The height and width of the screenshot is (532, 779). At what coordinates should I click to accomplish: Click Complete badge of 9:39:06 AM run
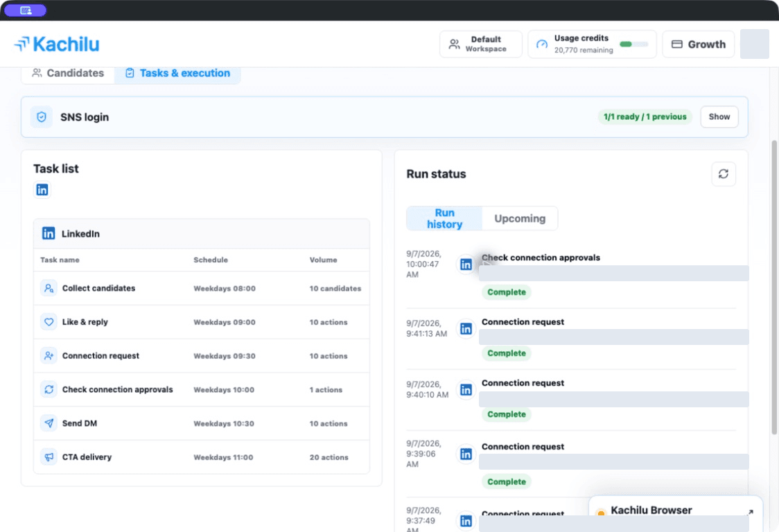pos(506,482)
